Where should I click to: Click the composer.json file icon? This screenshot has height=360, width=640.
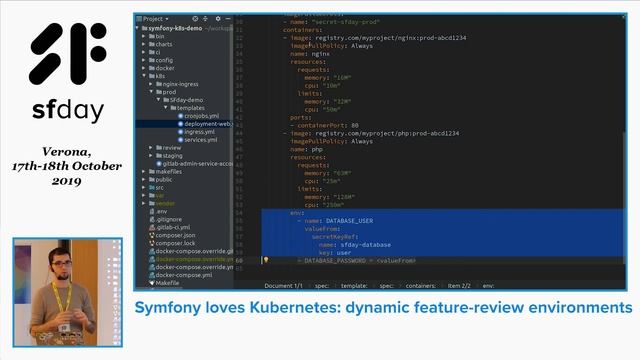point(152,236)
